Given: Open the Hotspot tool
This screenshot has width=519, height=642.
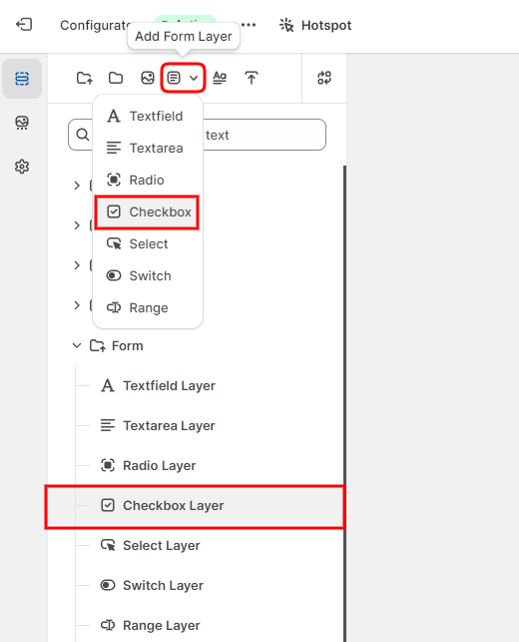Looking at the screenshot, I should (315, 25).
